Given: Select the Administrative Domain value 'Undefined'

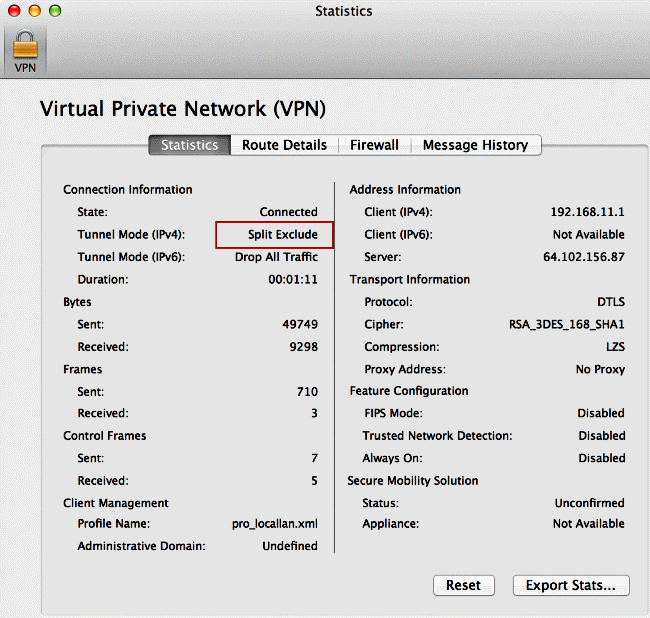Looking at the screenshot, I should [x=290, y=546].
